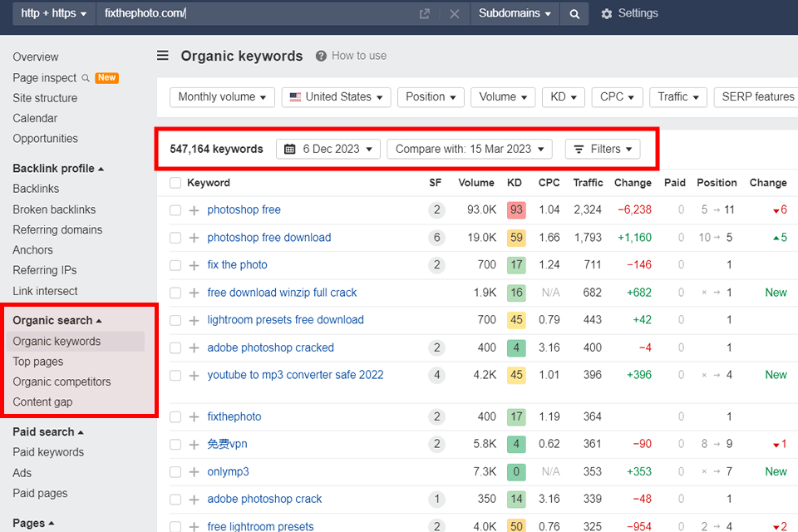Click the search magnifier button

(574, 14)
